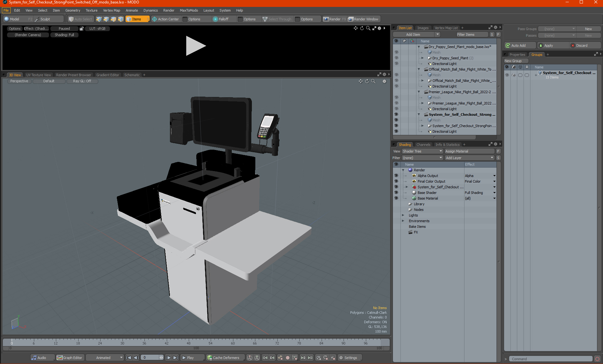Image resolution: width=603 pixels, height=364 pixels.
Task: Open 3D viewport gear settings
Action: pos(384,81)
